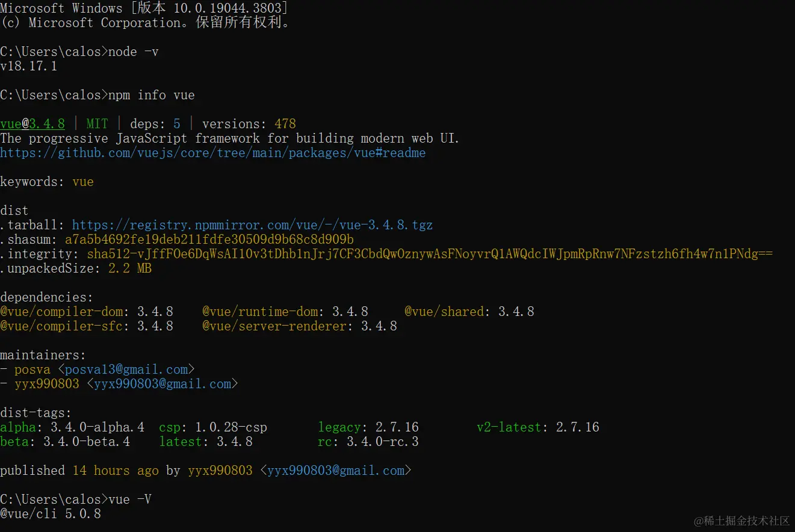Click the sha512 integrity hash string

pyautogui.click(x=430, y=254)
